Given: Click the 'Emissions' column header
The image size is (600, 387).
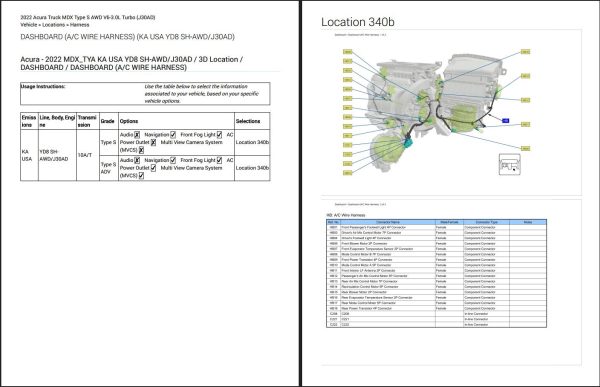Looking at the screenshot, I should coord(29,121).
